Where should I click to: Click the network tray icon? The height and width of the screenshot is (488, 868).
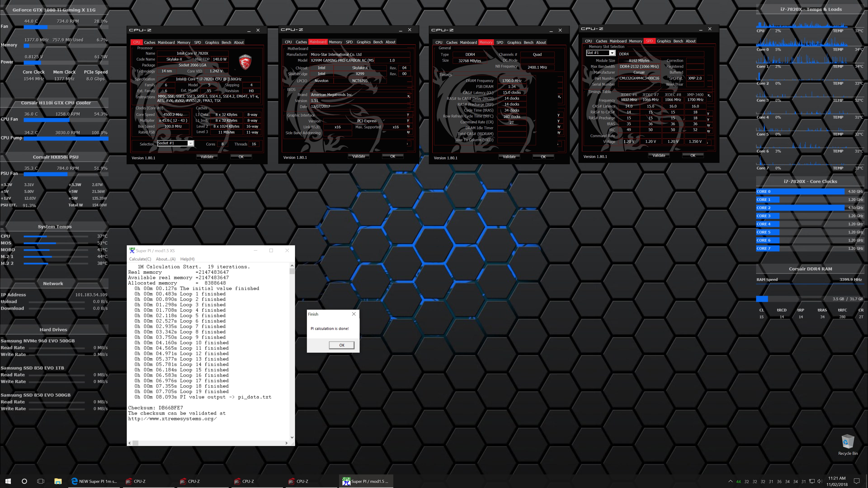[x=812, y=481]
